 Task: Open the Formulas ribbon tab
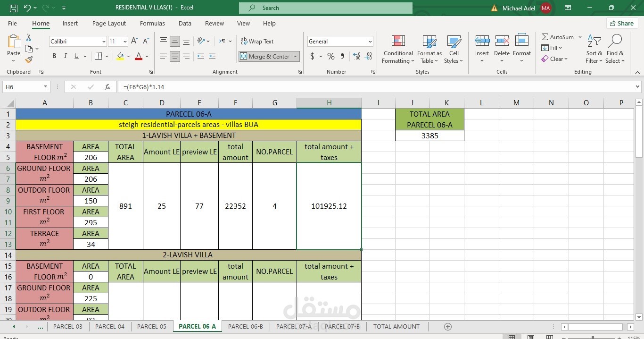click(x=152, y=23)
